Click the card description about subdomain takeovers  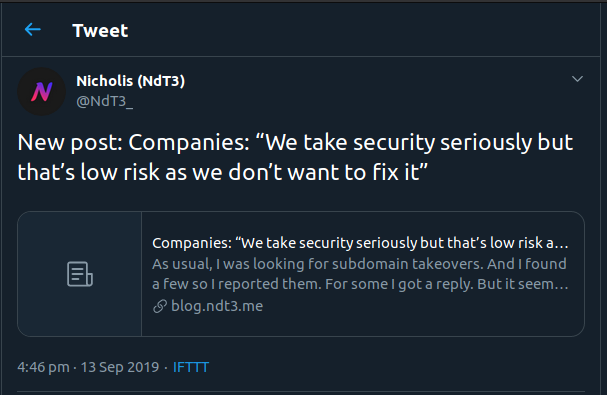360,274
